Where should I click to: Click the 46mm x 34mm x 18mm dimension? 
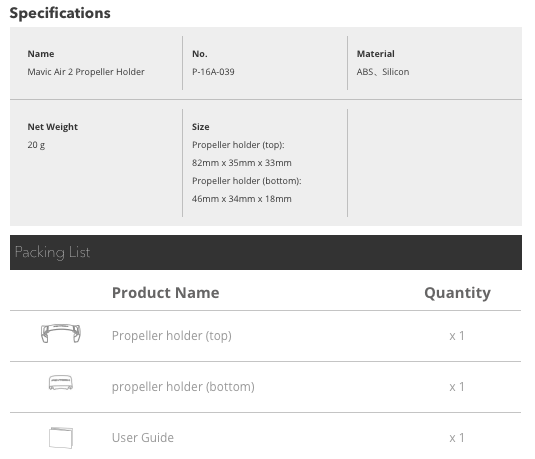242,199
